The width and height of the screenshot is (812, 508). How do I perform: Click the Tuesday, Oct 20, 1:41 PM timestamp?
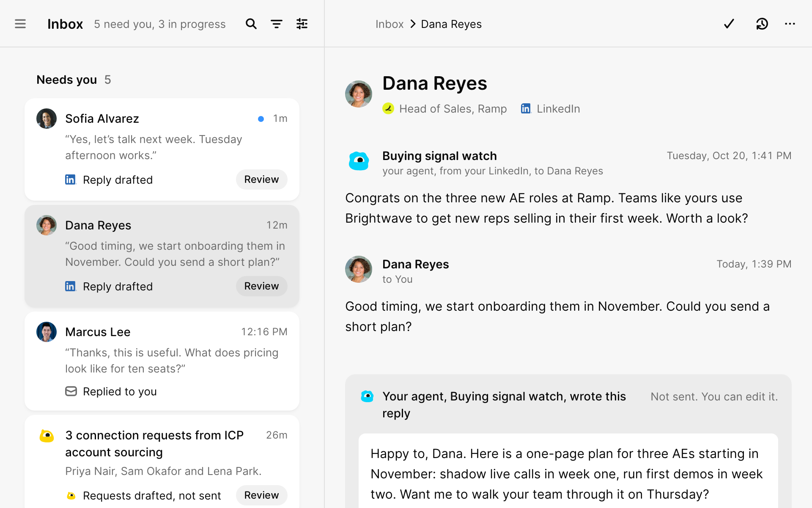(729, 156)
